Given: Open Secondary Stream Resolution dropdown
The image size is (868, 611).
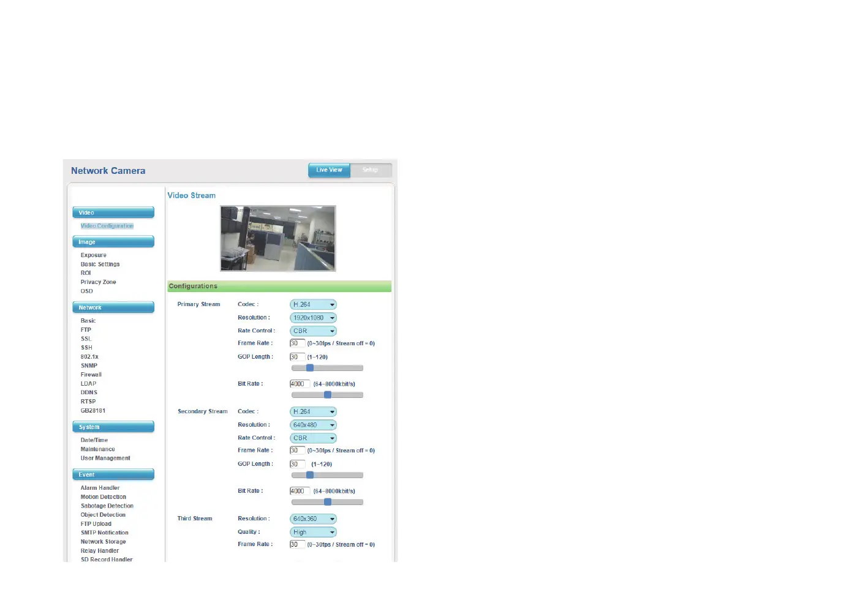Looking at the screenshot, I should click(313, 425).
